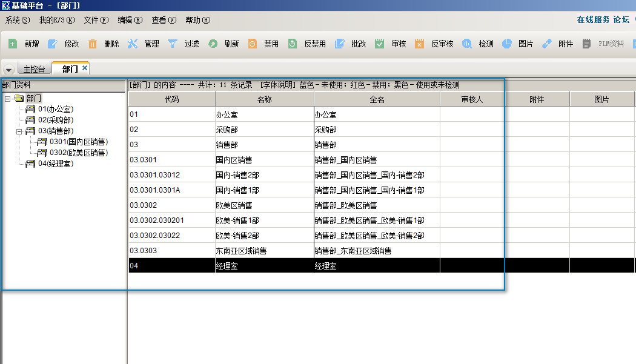Open the tab list dropdown arrow
The width and height of the screenshot is (636, 364).
coord(8,69)
